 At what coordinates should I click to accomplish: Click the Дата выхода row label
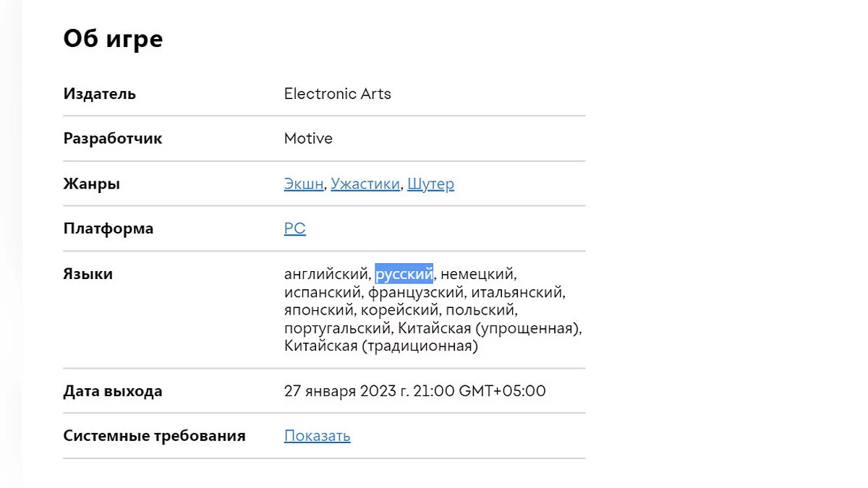112,392
